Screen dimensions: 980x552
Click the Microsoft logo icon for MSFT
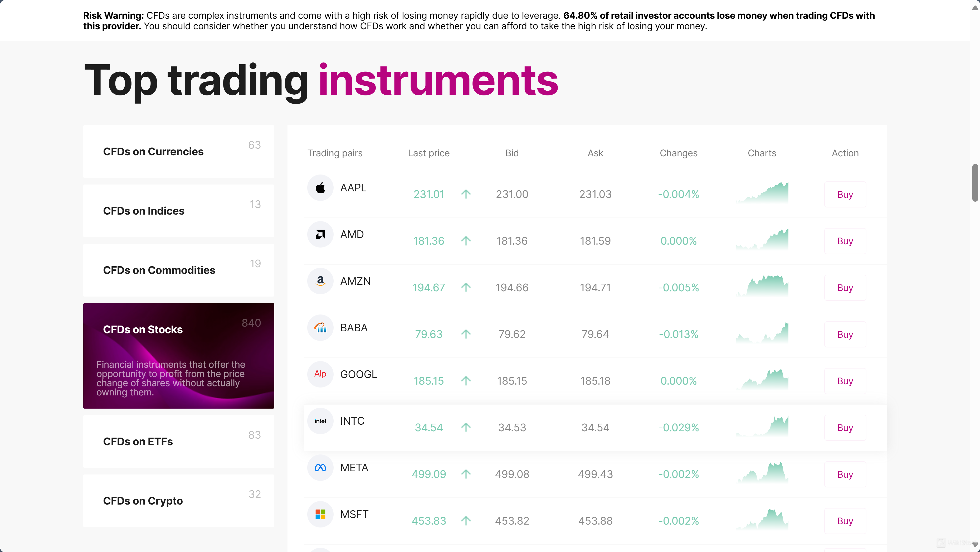click(x=320, y=514)
